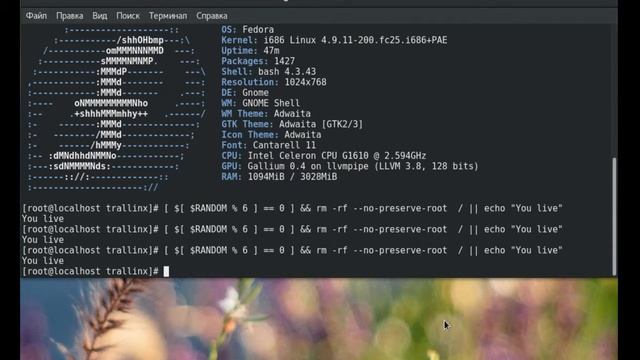The height and width of the screenshot is (360, 640).
Task: Open the Правка menu
Action: click(69, 16)
